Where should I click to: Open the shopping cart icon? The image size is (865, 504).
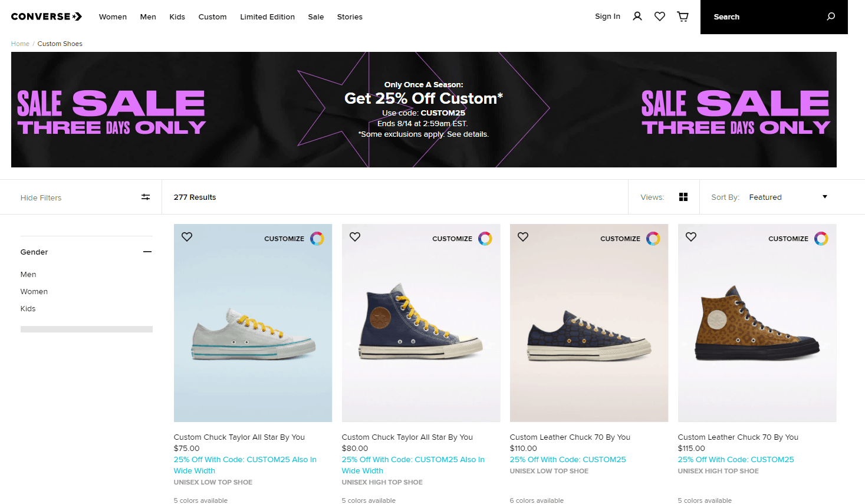[683, 17]
